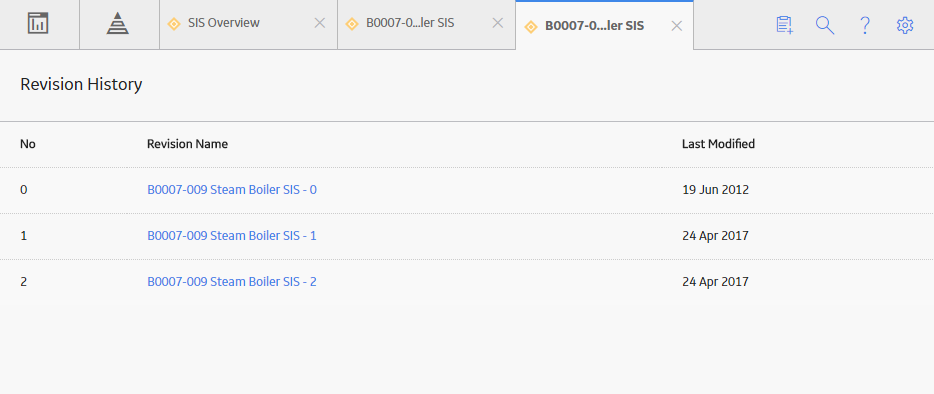Open the settings gear icon

[905, 25]
